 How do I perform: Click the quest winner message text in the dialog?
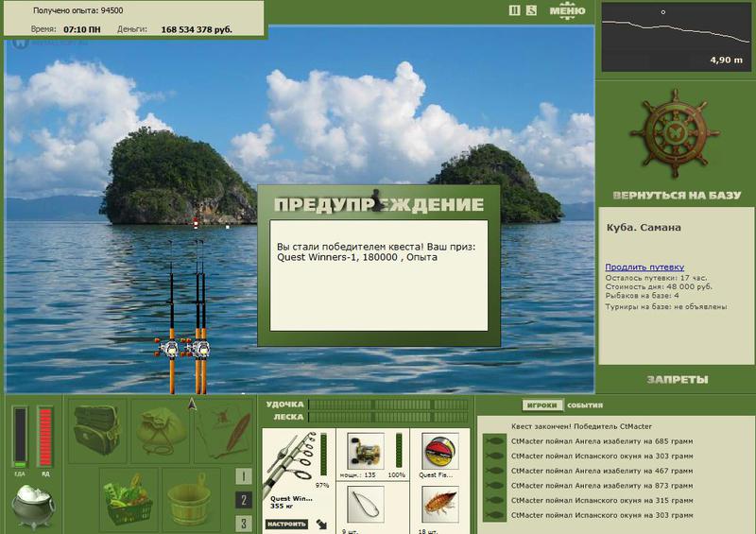pos(376,251)
